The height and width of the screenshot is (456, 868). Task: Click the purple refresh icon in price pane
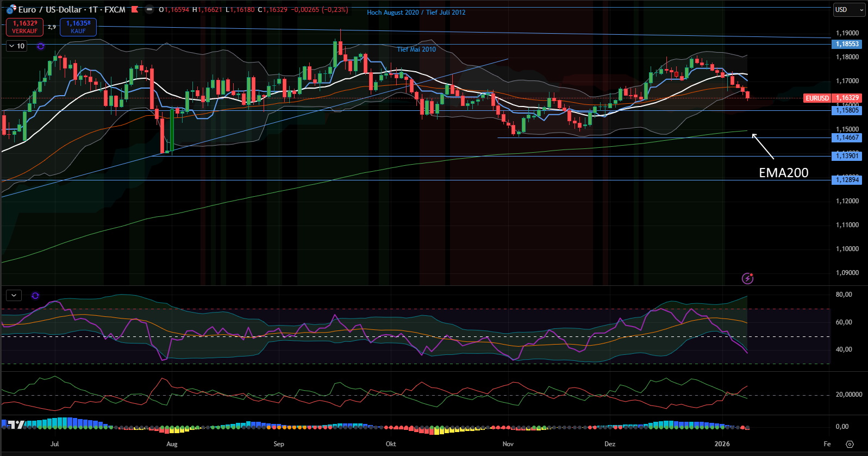click(40, 46)
